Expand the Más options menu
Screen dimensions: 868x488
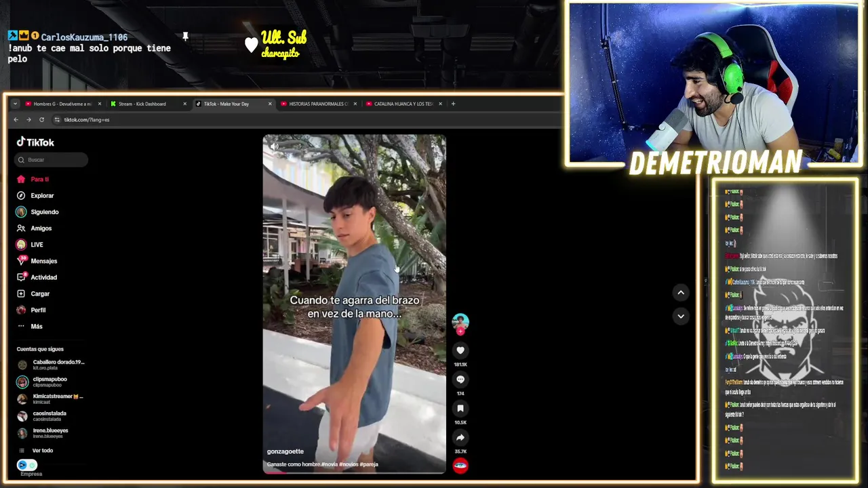point(30,326)
